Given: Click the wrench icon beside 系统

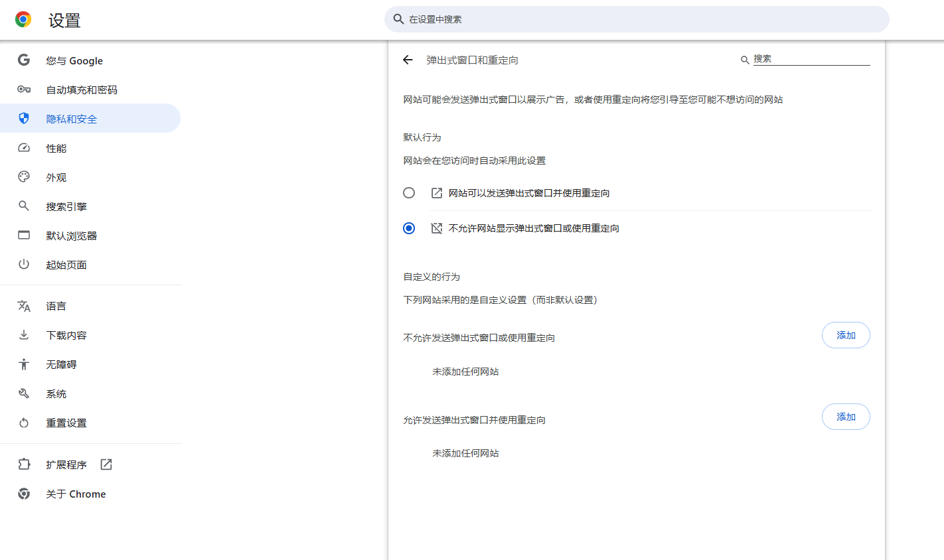Looking at the screenshot, I should tap(24, 393).
